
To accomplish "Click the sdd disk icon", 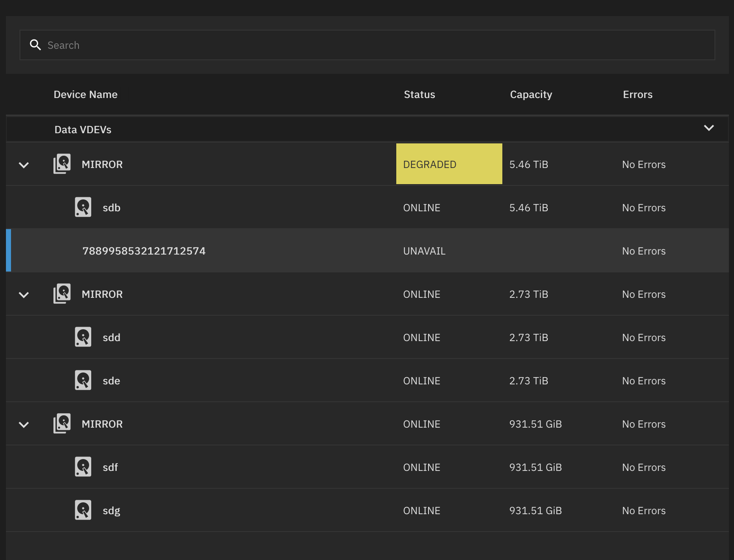I will tap(83, 337).
